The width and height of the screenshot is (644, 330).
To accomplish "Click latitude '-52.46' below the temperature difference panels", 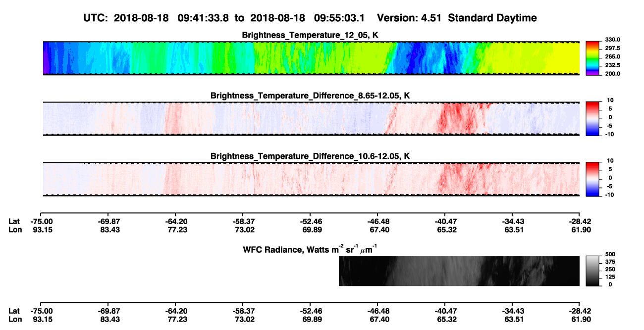I will click(310, 221).
